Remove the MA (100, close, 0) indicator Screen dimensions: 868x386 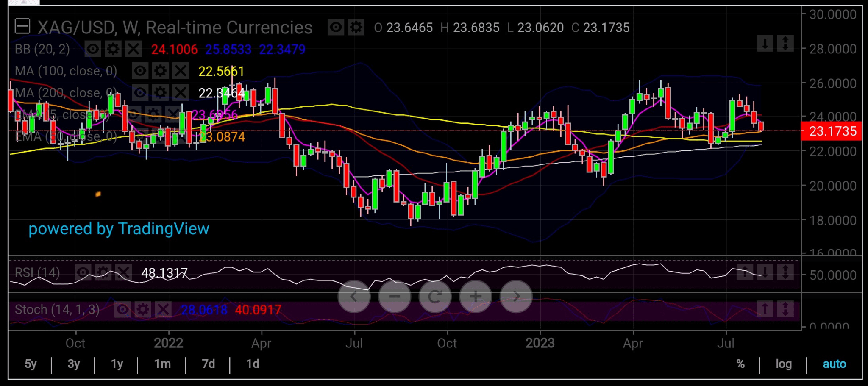coord(181,71)
